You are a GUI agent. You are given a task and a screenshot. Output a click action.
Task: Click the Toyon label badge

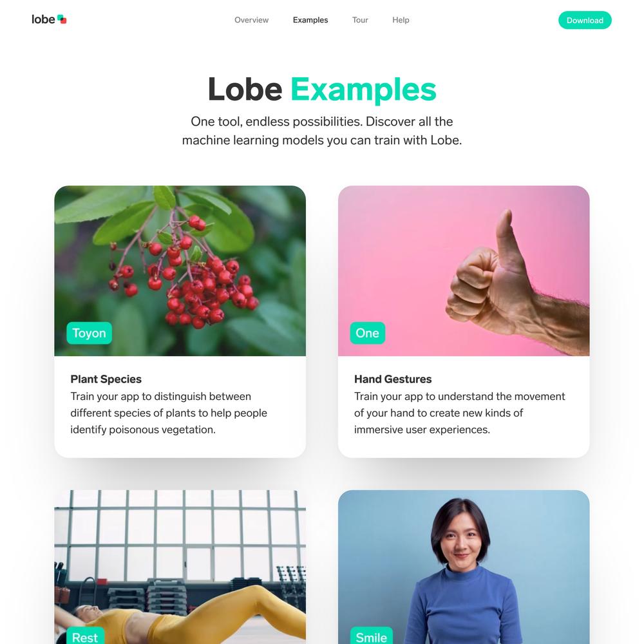coord(89,333)
